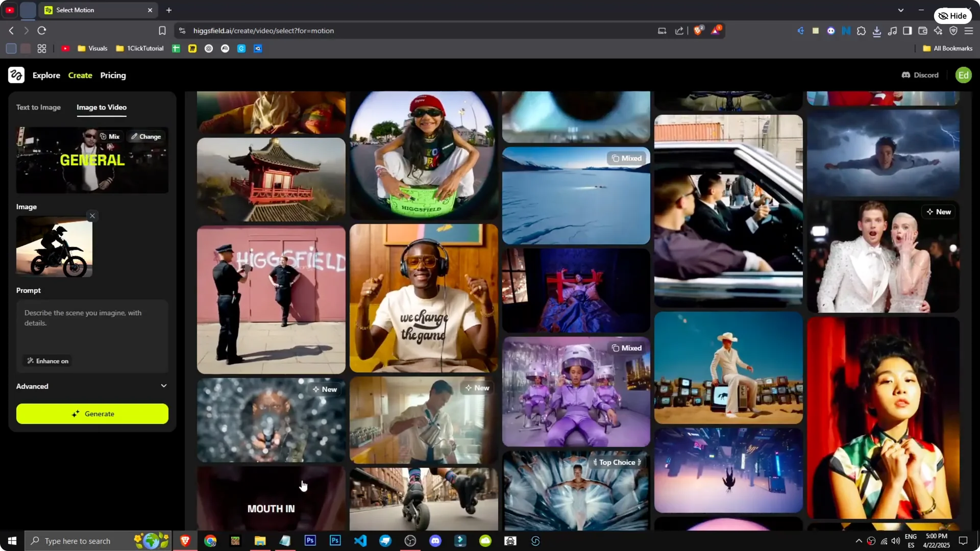This screenshot has height=551, width=980.
Task: Click the Higgsfield logo in top left
Action: click(x=16, y=75)
